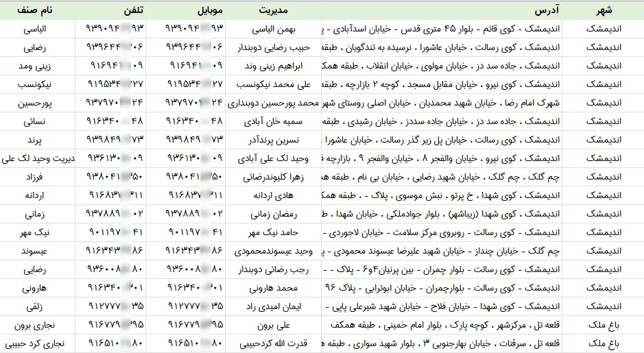The image size is (644, 353).
Task: Click address mentioning خیابان فلاح
Action: pyautogui.click(x=442, y=306)
